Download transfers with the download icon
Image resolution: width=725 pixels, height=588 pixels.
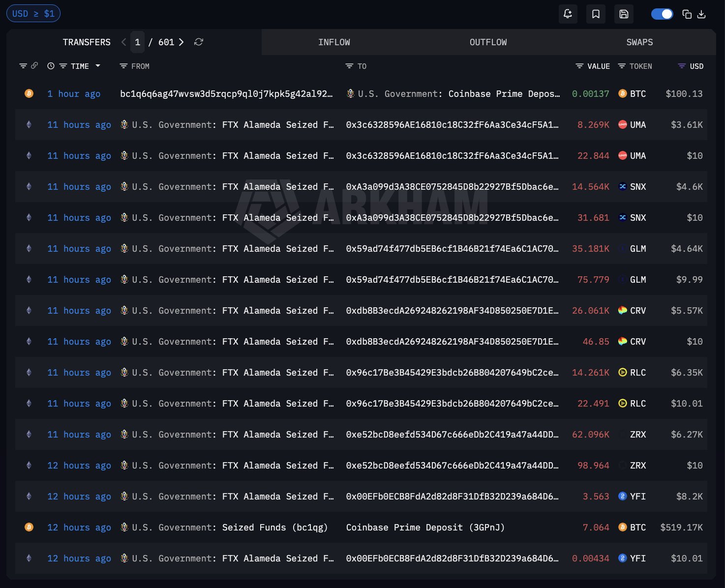[701, 14]
